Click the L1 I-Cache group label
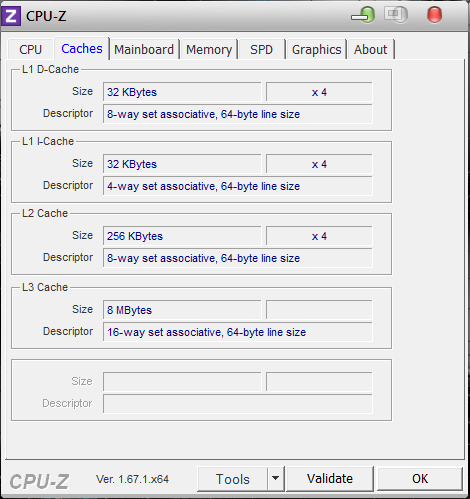Screen dimensions: 470x499 pos(48,141)
